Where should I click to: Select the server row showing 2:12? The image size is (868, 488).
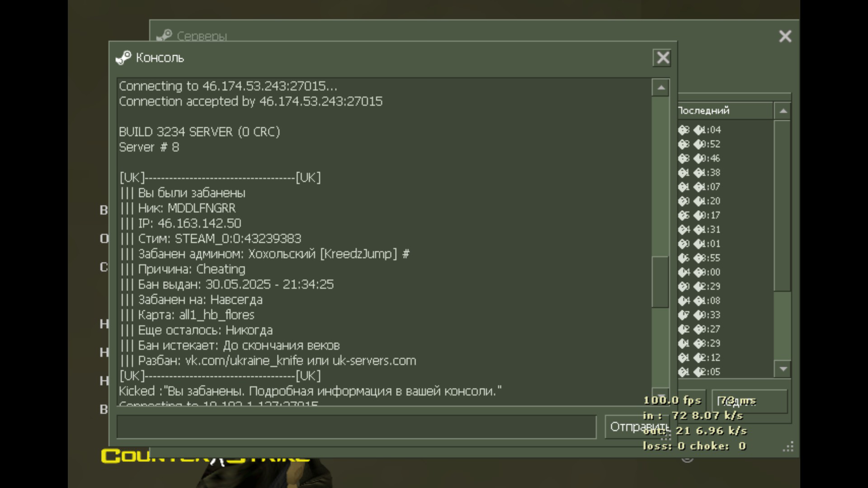pyautogui.click(x=725, y=358)
